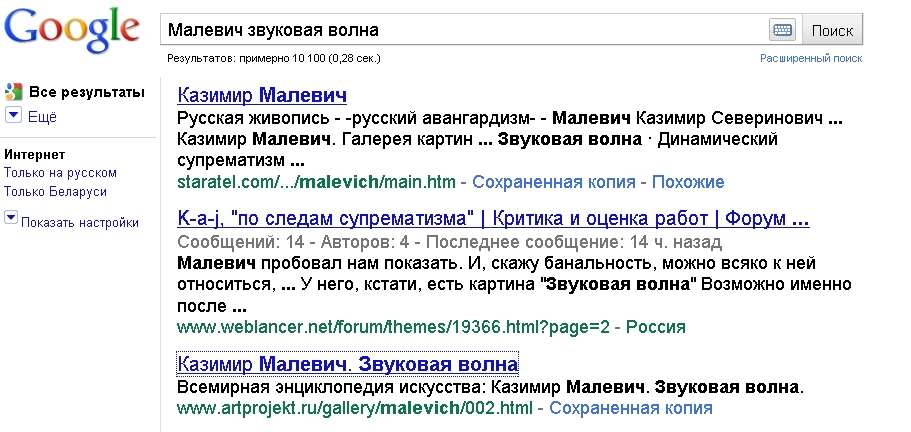Expand the 'Ещё' dropdown arrow
The width and height of the screenshot is (911, 432).
click(14, 117)
